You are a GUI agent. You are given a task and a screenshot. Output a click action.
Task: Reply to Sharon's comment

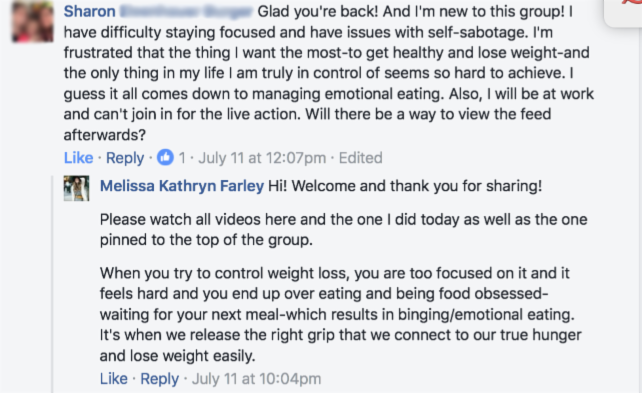[x=125, y=158]
